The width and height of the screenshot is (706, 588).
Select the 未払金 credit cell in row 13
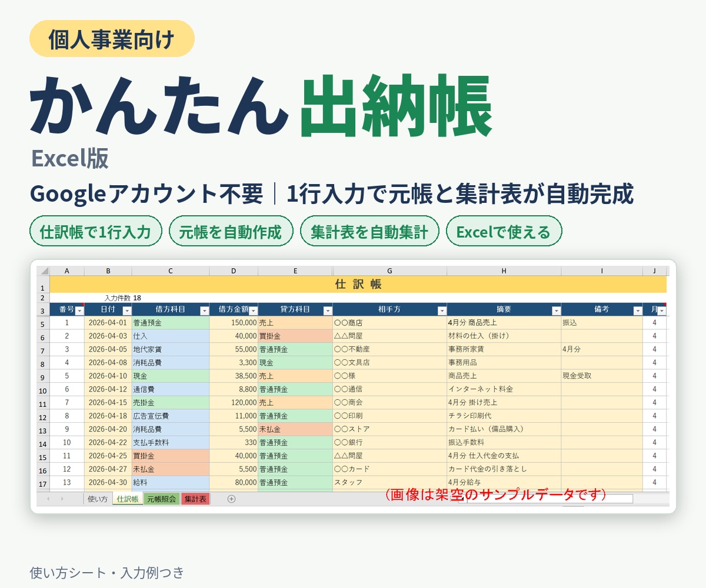pos(295,429)
